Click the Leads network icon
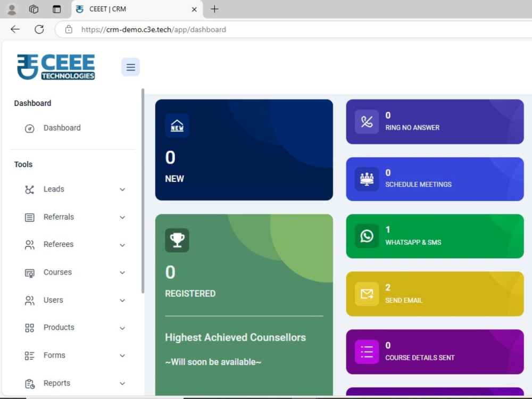 [29, 190]
